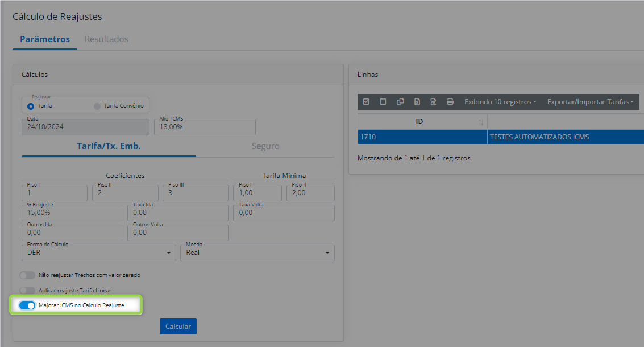The height and width of the screenshot is (347, 644).
Task: Click the Data field 24/10/2024
Action: click(85, 127)
